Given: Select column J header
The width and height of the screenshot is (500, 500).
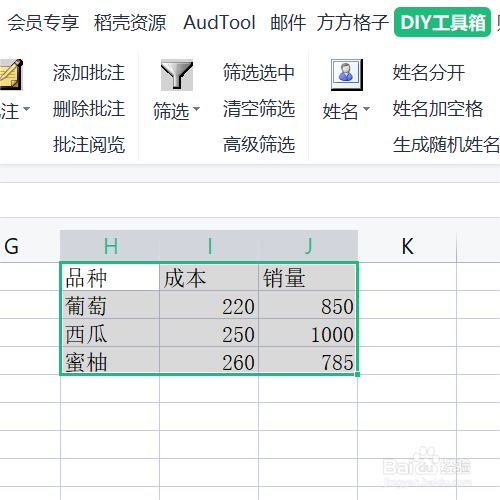Looking at the screenshot, I should (308, 246).
